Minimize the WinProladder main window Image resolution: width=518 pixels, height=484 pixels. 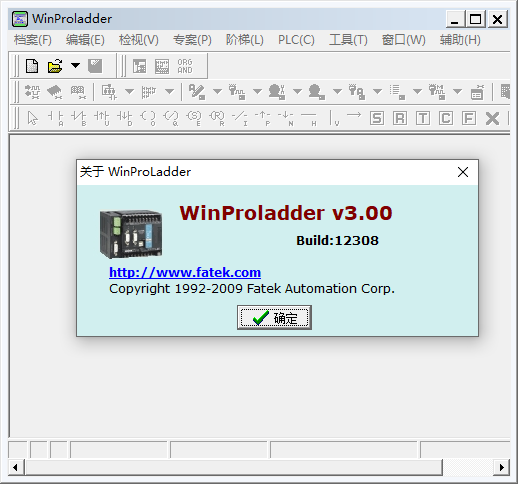pos(455,19)
